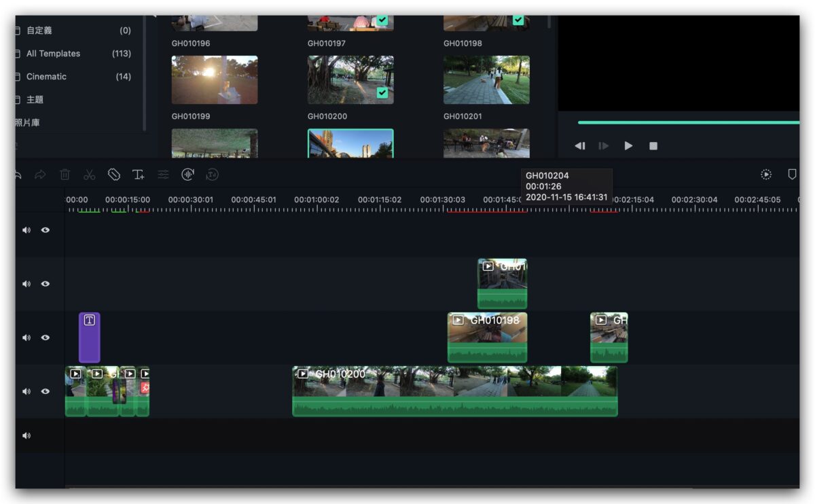Click the dotted-circle play icon above the ruler

point(766,175)
